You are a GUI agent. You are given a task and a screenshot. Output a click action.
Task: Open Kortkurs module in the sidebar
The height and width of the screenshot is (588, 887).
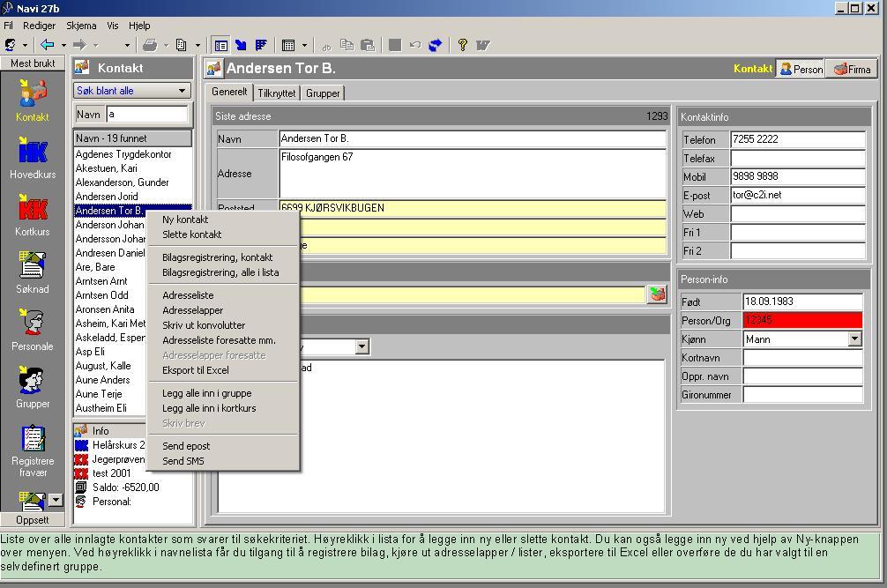tap(33, 215)
